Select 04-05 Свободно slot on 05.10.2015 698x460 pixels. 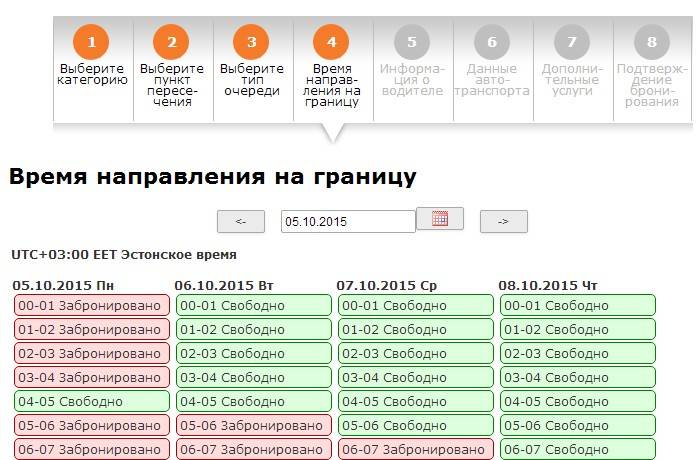pos(92,401)
